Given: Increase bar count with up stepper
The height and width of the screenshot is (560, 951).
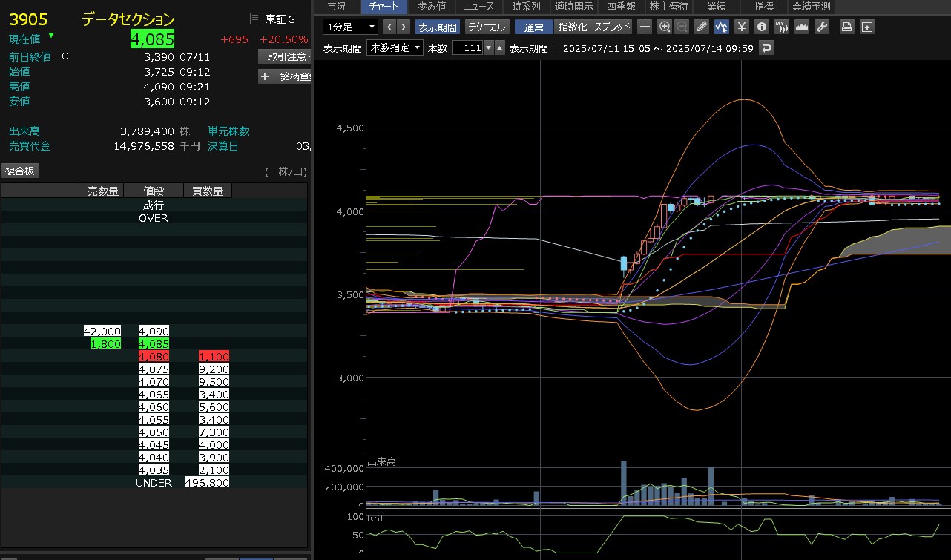Looking at the screenshot, I should coord(499,48).
